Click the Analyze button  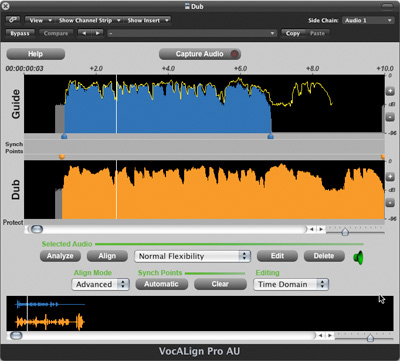click(60, 256)
